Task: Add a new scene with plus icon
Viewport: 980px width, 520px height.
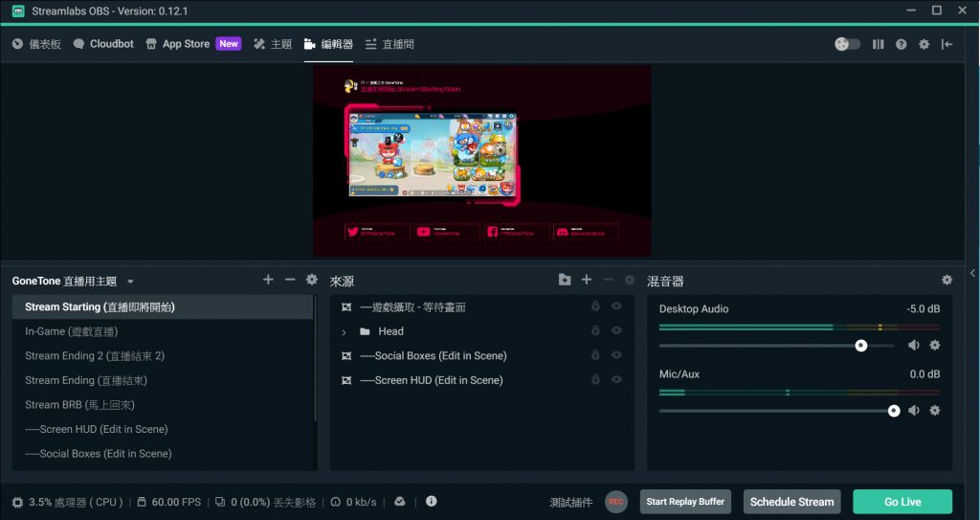Action: tap(269, 280)
